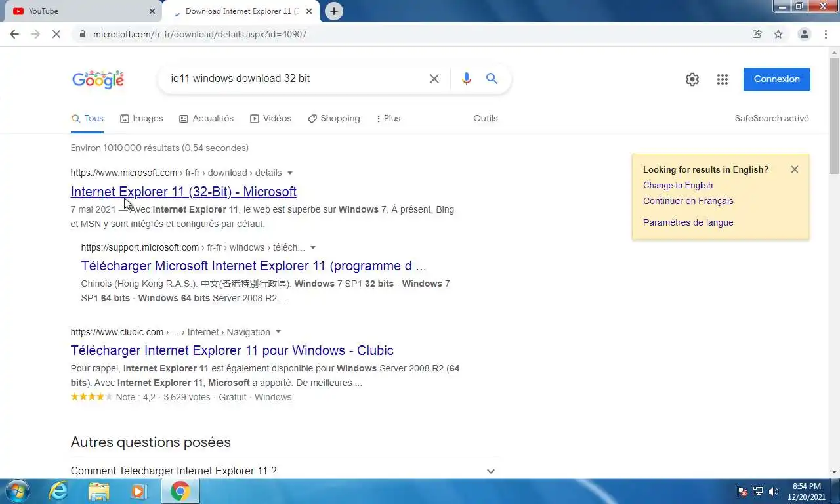Open Windows Explorer folder from taskbar

(99, 491)
